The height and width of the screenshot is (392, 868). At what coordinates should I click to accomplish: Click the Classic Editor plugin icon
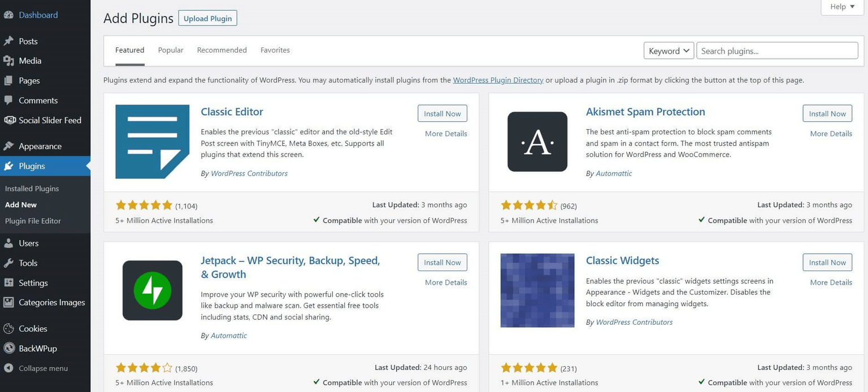pyautogui.click(x=152, y=142)
